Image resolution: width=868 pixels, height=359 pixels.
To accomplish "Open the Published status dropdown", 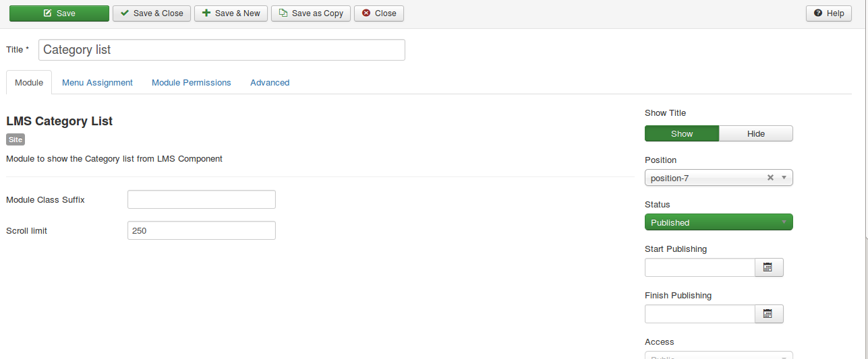I will pos(718,222).
